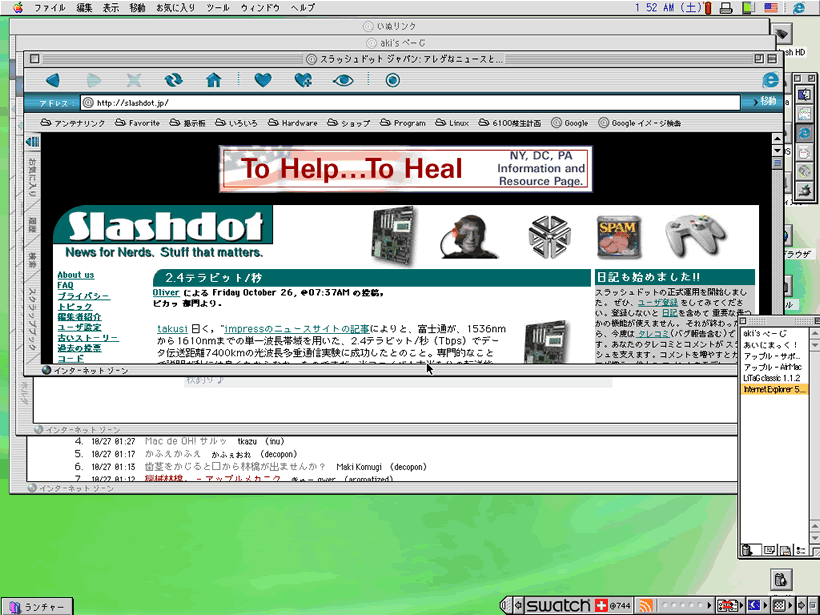Select Internet Explorer 5 in the window list
Screen dimensions: 820x615
pos(775,389)
